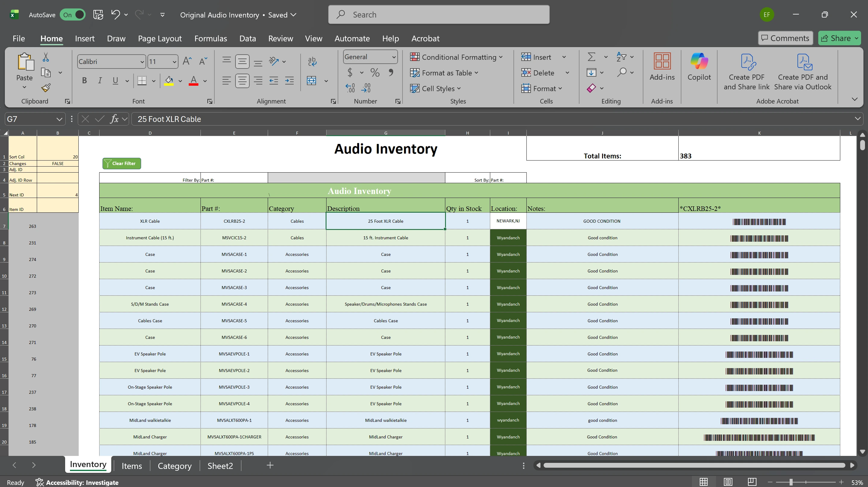Viewport: 868px width, 487px height.
Task: Click Increase Indent icon
Action: click(289, 81)
